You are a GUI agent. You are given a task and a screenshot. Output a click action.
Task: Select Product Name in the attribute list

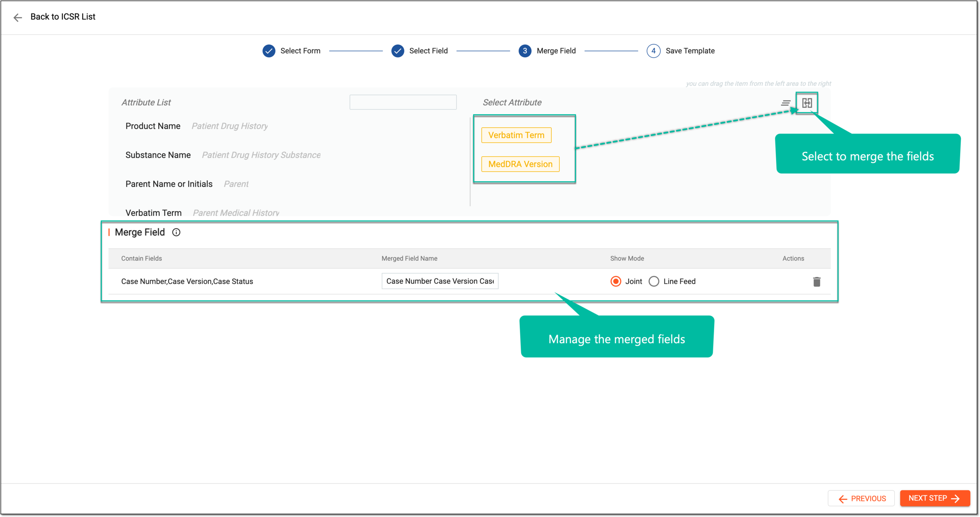tap(153, 126)
